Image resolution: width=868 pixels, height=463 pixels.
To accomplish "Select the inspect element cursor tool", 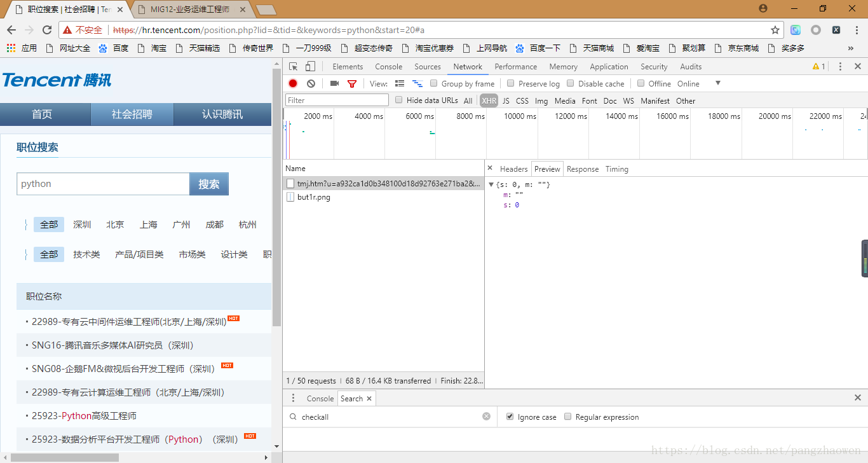I will tap(293, 66).
